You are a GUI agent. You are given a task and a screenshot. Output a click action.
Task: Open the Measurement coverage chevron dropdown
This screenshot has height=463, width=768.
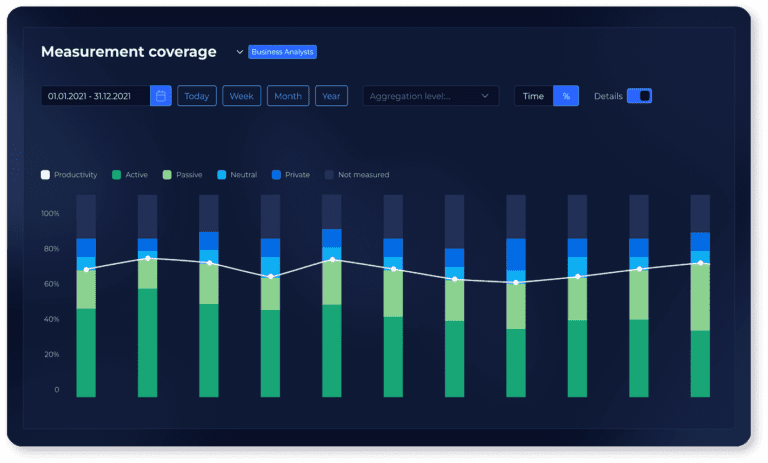pyautogui.click(x=239, y=52)
